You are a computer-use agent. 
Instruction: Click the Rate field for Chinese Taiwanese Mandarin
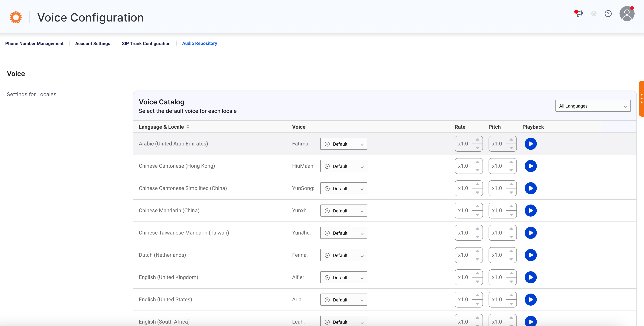pos(463,233)
